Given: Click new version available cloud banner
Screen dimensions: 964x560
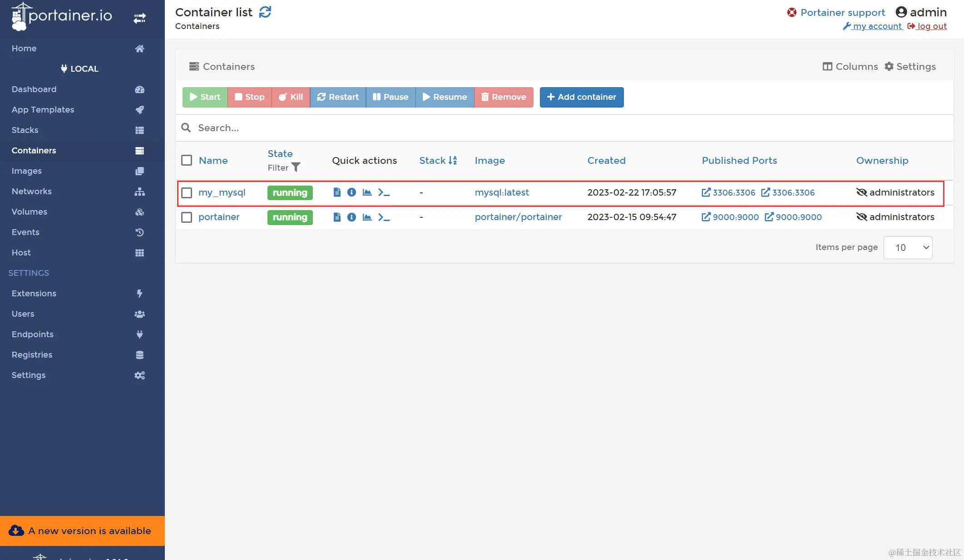Looking at the screenshot, I should click(x=82, y=531).
